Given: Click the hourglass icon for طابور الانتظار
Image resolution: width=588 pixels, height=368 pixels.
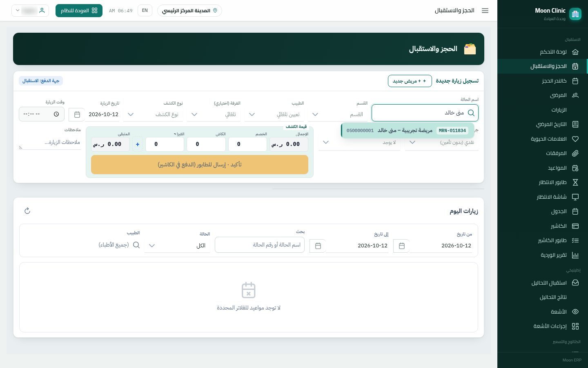Looking at the screenshot, I should click(x=575, y=182).
